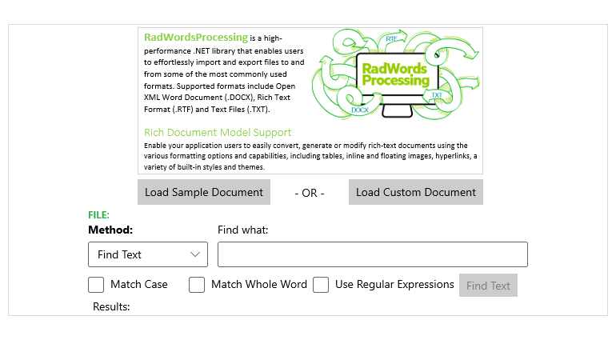This screenshot has width=616, height=364.
Task: Enable the Match Case checkbox
Action: coord(96,285)
